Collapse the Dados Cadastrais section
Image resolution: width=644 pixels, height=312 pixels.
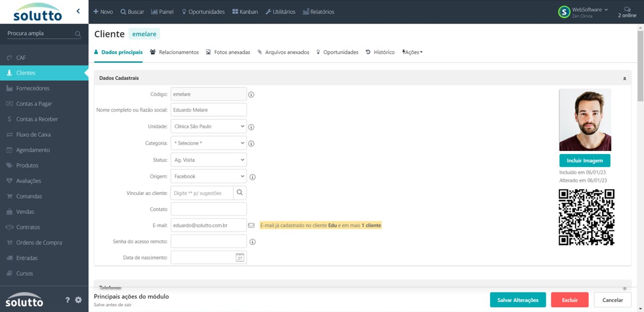point(625,79)
